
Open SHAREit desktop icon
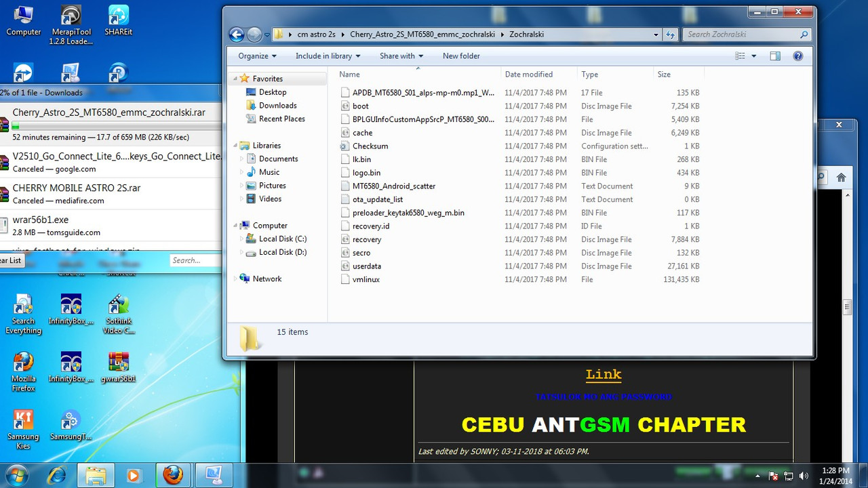pyautogui.click(x=118, y=21)
